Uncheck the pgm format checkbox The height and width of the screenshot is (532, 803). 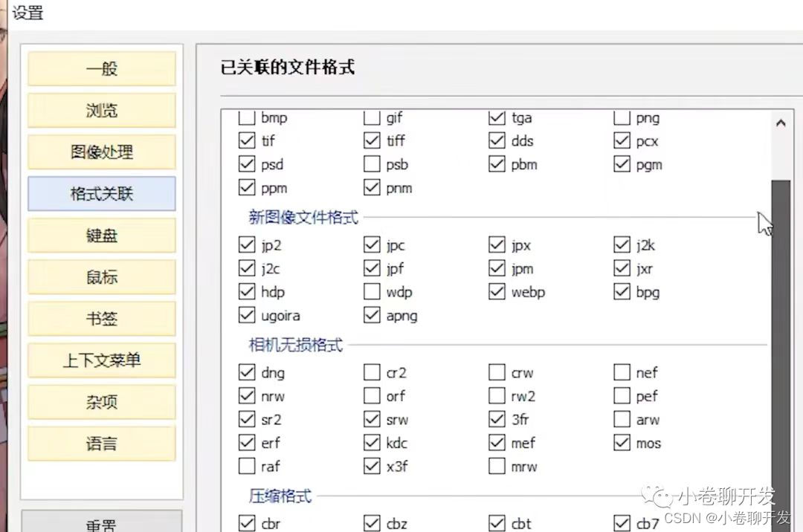[622, 164]
